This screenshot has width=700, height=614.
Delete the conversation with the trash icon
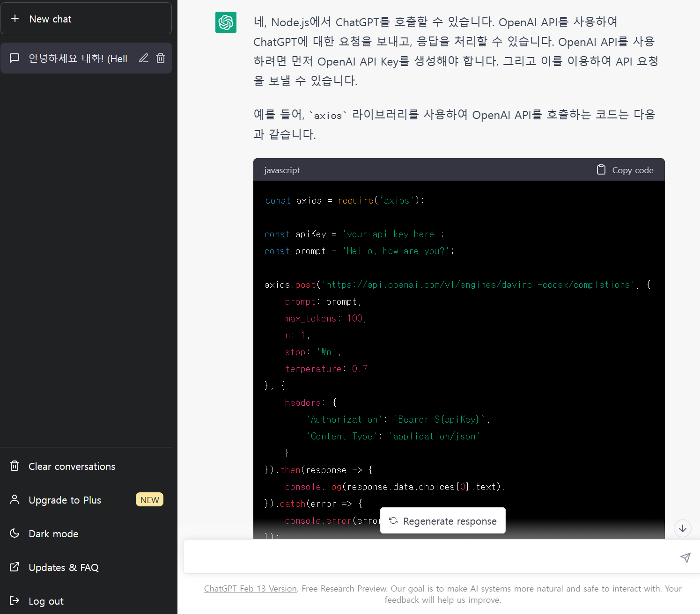coord(161,58)
